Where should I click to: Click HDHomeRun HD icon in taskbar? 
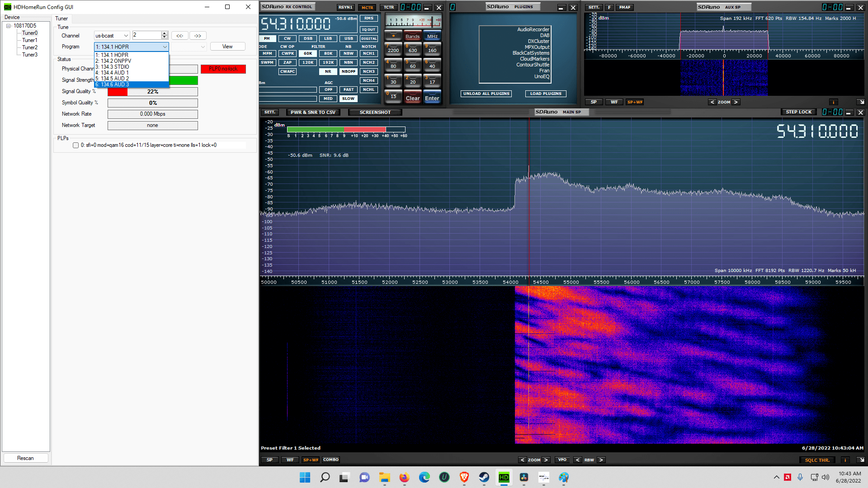(504, 477)
